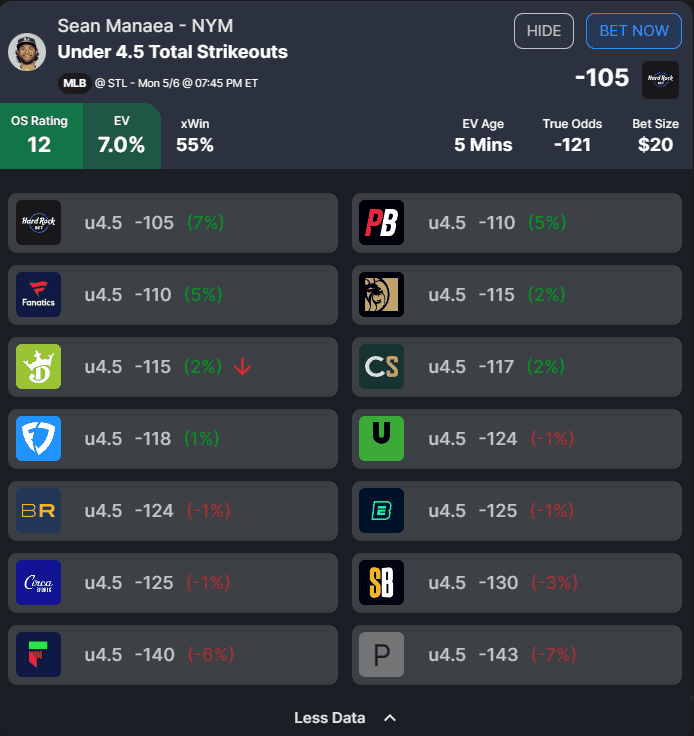Select the Pinnacle P icon

[x=381, y=654]
